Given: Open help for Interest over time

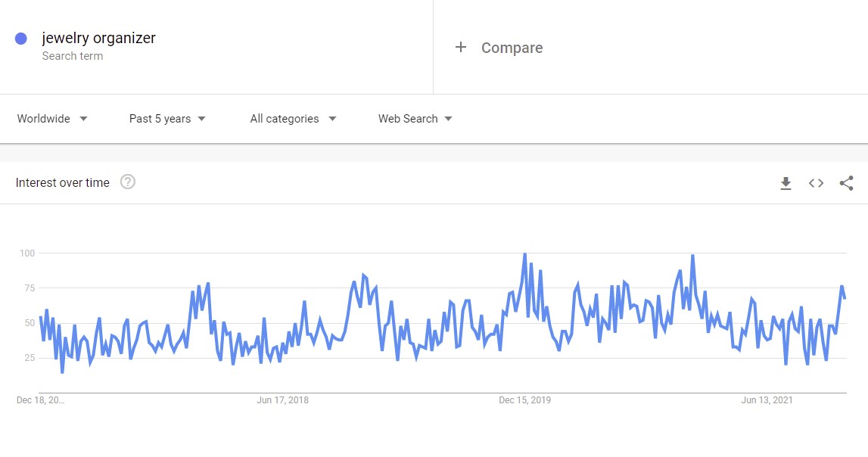Looking at the screenshot, I should click(128, 182).
